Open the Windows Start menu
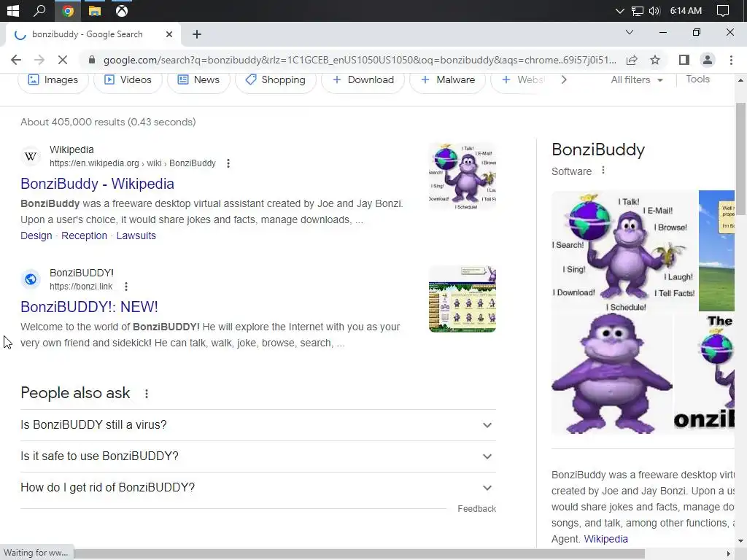747x560 pixels. 13,10
